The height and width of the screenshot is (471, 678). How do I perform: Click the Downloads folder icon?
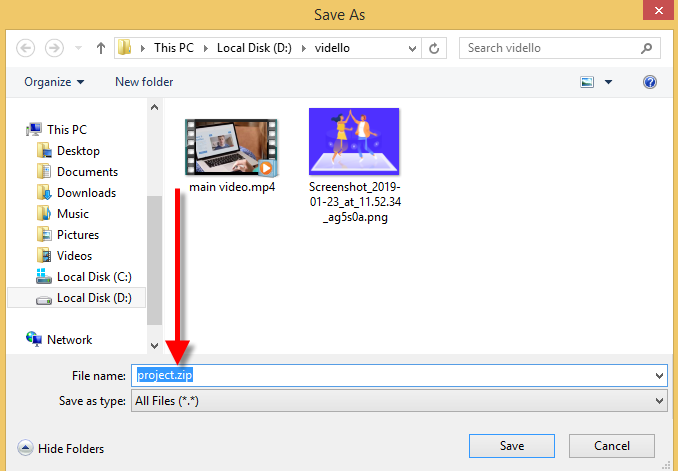[44, 192]
